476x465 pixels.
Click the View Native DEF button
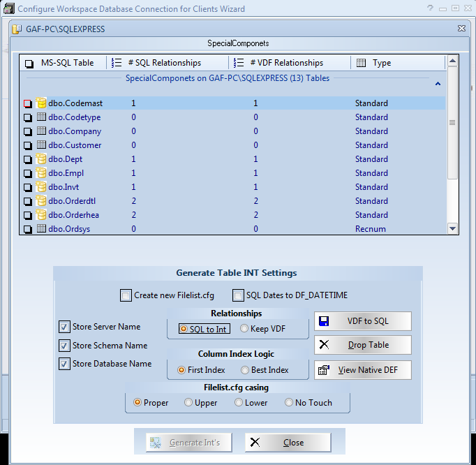pyautogui.click(x=362, y=370)
